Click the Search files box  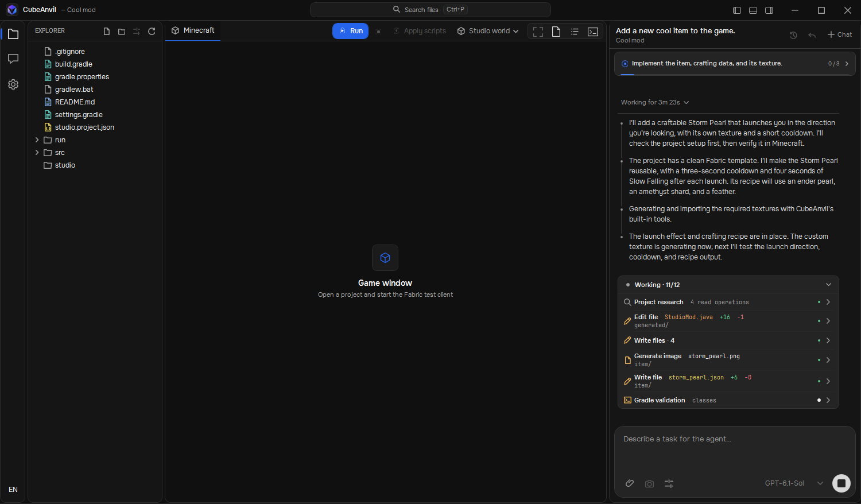point(430,10)
